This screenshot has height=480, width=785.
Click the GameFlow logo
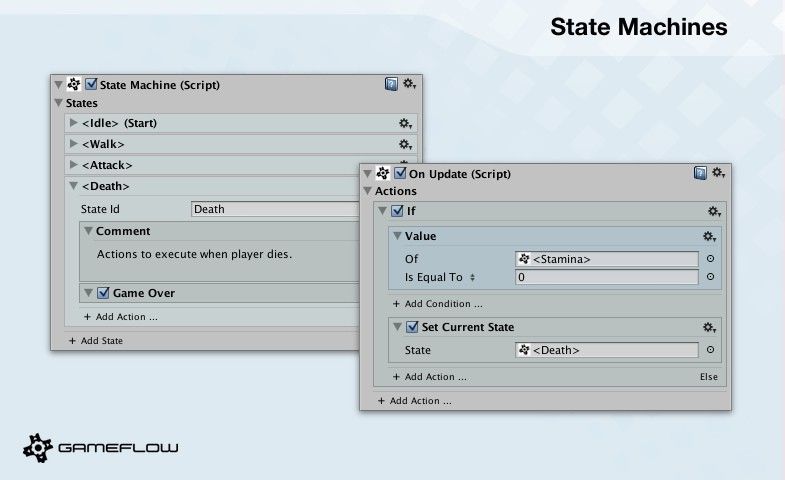click(x=101, y=447)
